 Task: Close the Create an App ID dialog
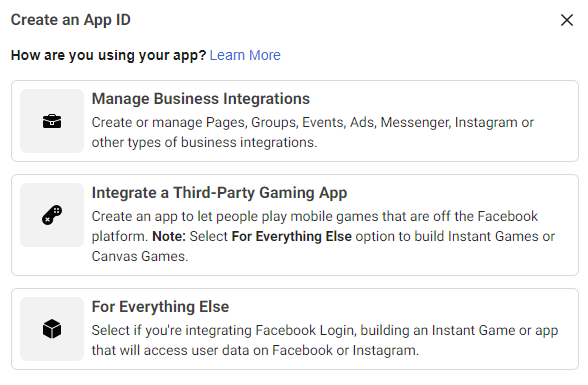pos(567,20)
